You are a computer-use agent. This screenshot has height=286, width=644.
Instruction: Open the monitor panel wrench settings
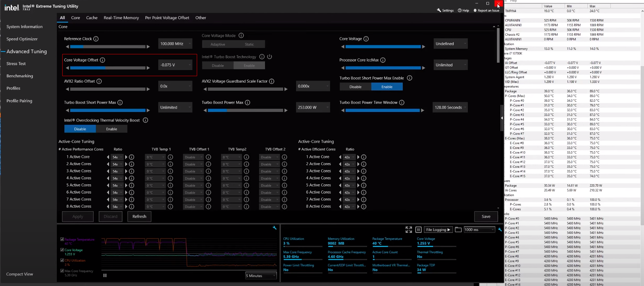[x=500, y=230]
